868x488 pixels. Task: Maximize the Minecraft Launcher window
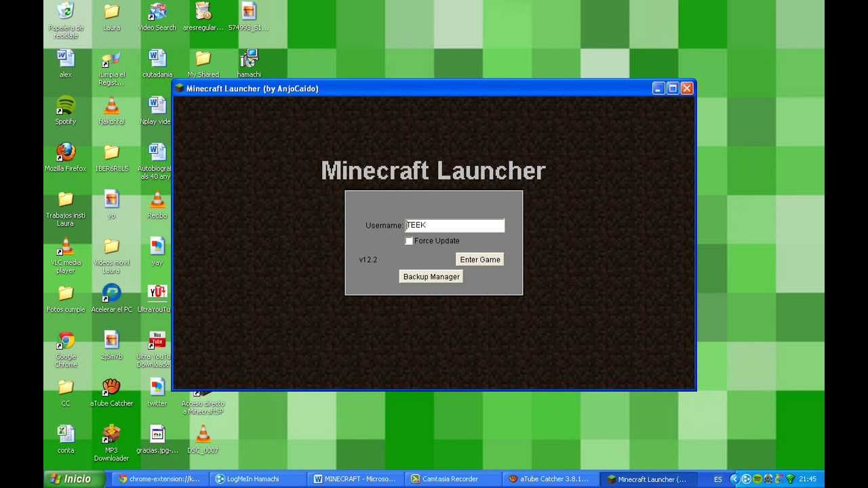coord(672,89)
